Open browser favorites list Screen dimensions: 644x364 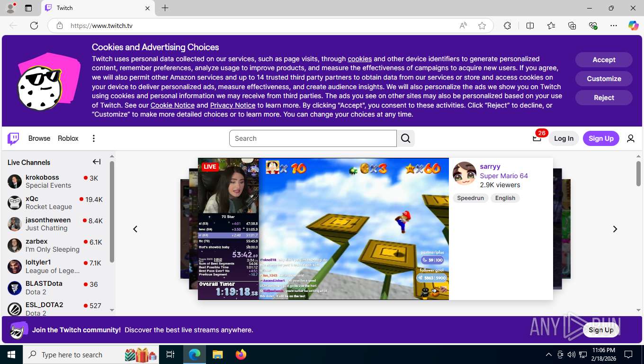coord(551,26)
